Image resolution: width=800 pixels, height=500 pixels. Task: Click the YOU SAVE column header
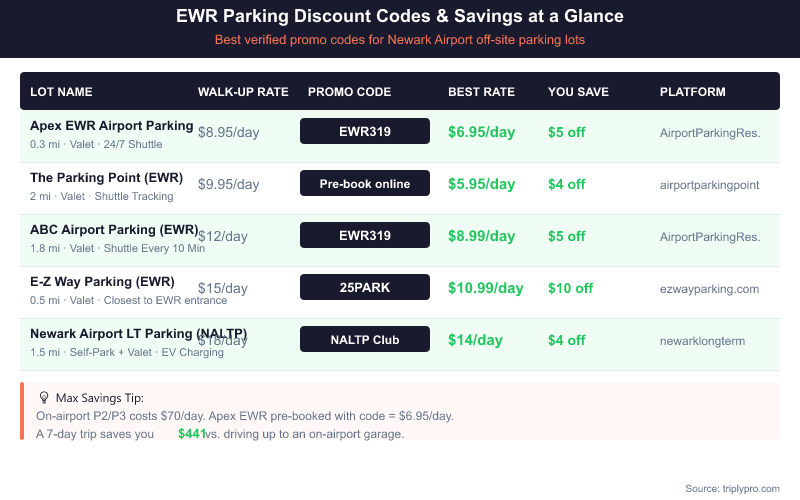pos(578,92)
